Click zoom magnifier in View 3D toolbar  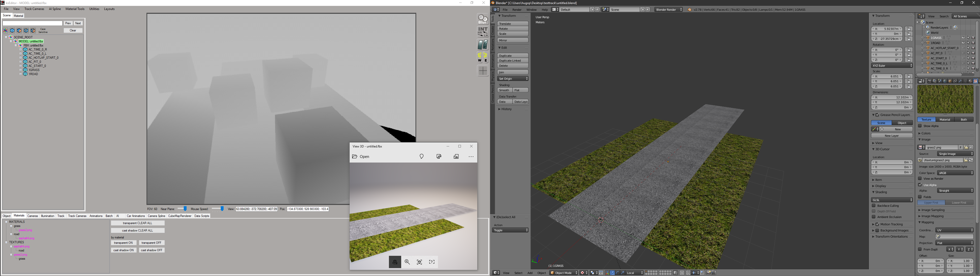(x=407, y=262)
